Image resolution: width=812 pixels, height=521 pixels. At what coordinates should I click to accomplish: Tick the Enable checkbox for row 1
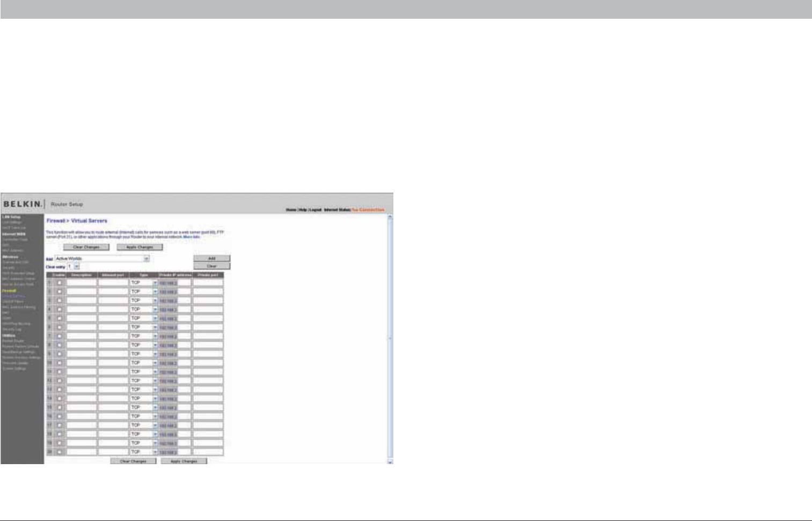(59, 283)
